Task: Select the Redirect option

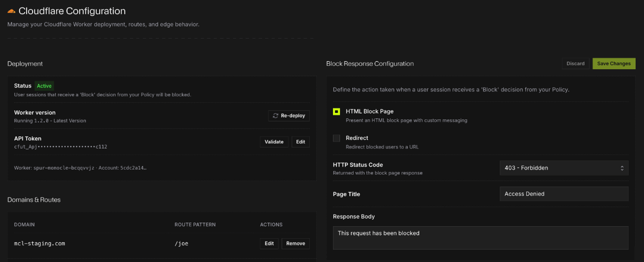Action: click(x=337, y=138)
